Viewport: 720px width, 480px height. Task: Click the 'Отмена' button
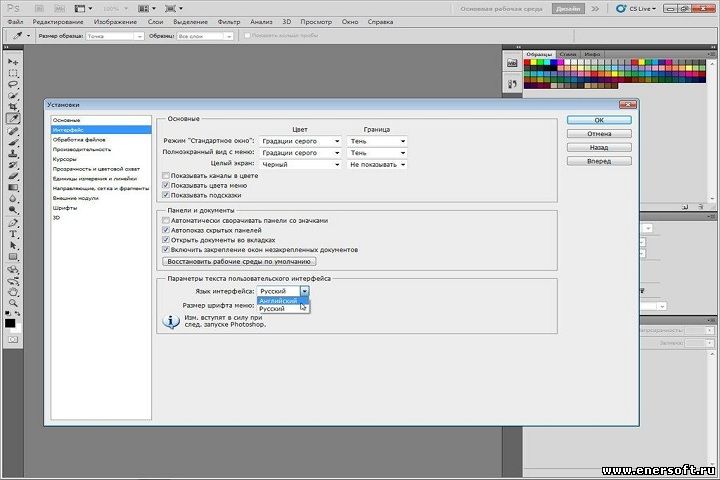click(599, 134)
